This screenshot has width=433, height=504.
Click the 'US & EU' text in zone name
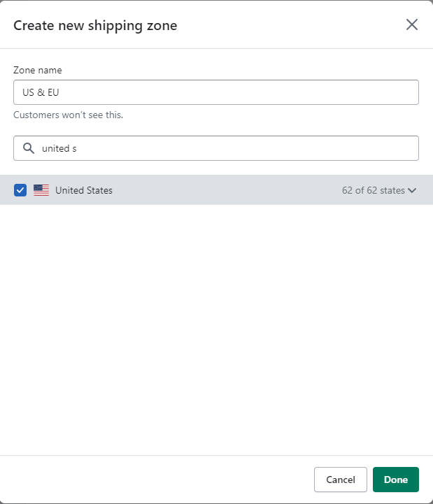coord(41,92)
